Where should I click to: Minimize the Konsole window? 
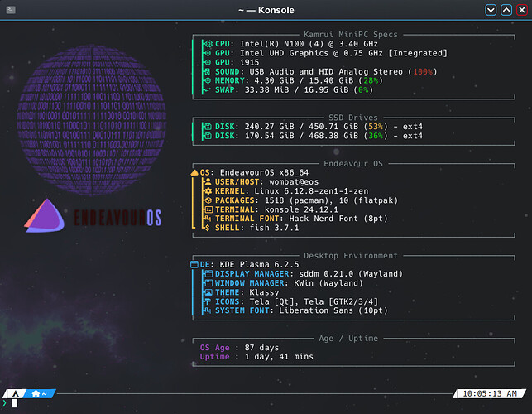(x=491, y=10)
